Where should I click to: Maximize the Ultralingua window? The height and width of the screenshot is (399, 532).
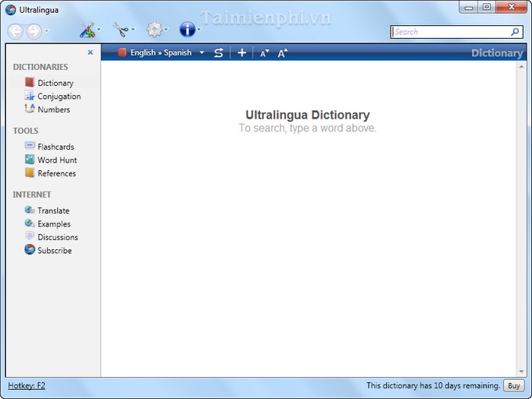486,7
